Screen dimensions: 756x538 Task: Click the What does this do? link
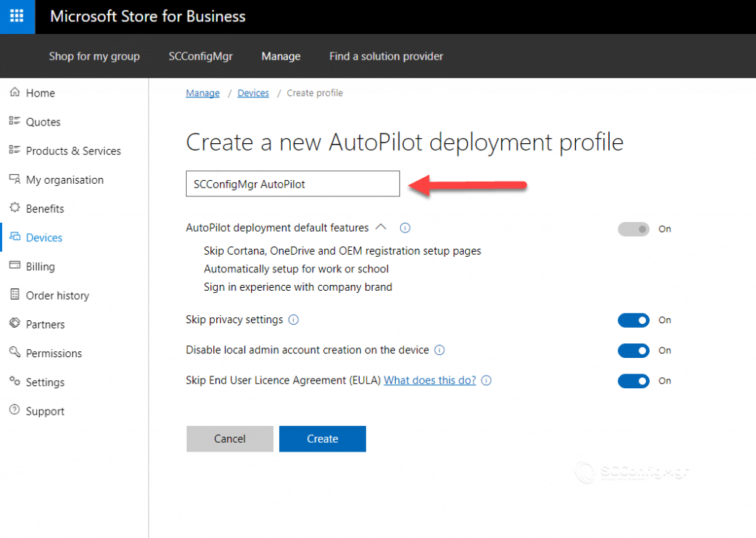[x=429, y=380]
